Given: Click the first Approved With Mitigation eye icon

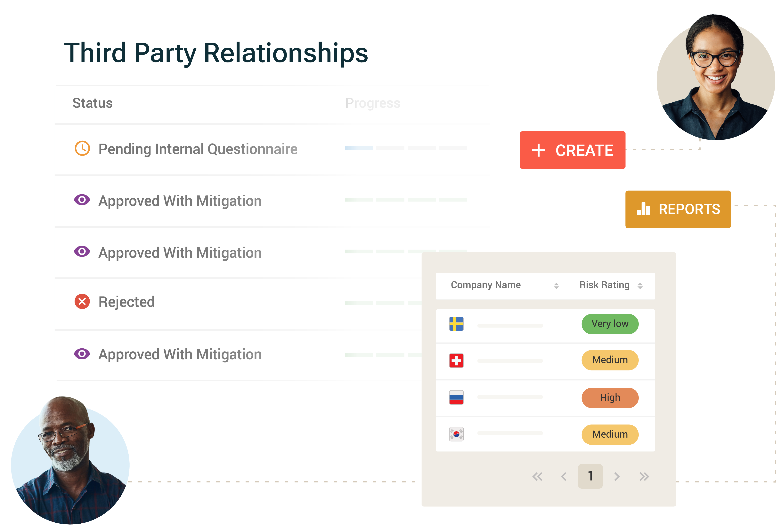Looking at the screenshot, I should pyautogui.click(x=82, y=201).
